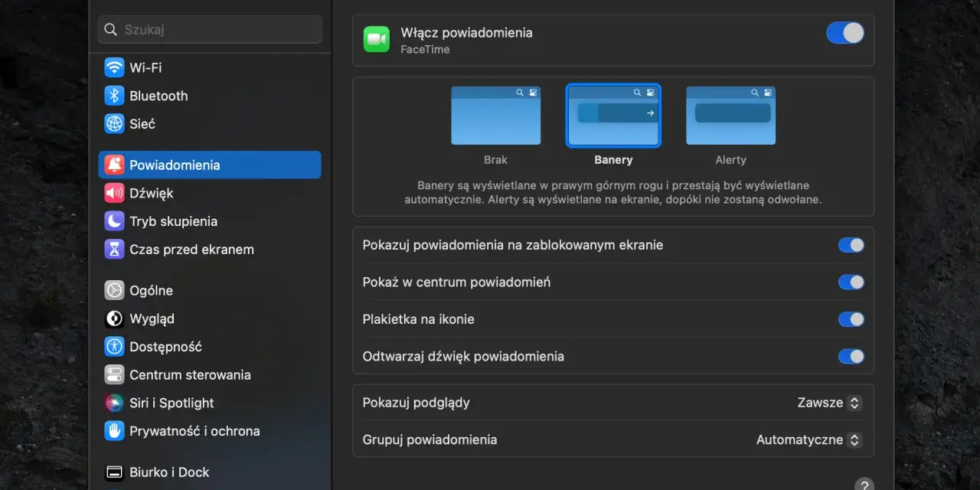Go to Sieć settings
This screenshot has width=980, height=490.
pyautogui.click(x=210, y=123)
